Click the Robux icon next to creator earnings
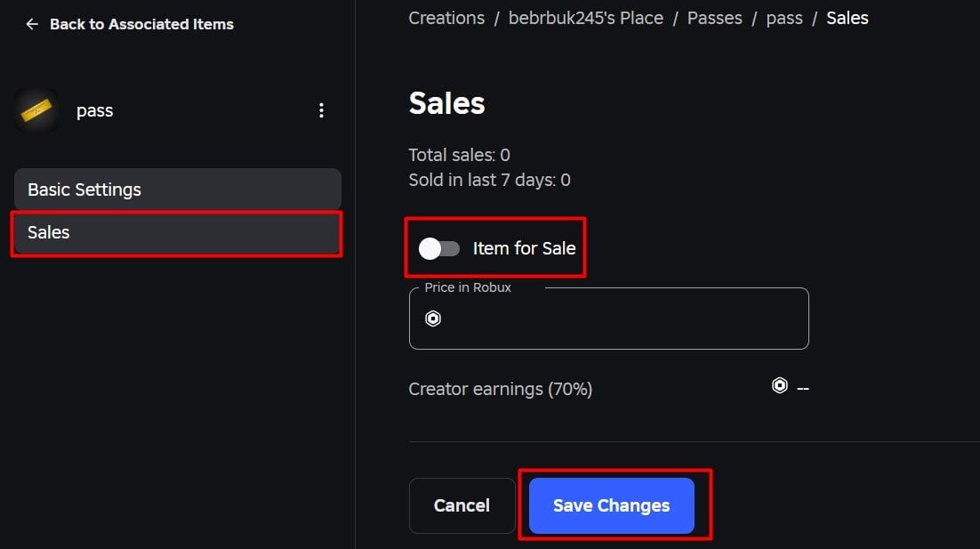Image resolution: width=980 pixels, height=549 pixels. [x=779, y=386]
